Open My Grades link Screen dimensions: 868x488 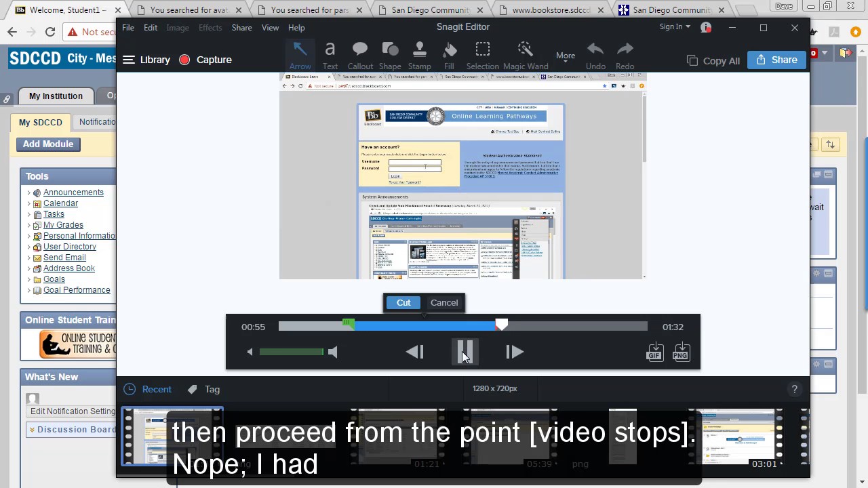pos(63,225)
